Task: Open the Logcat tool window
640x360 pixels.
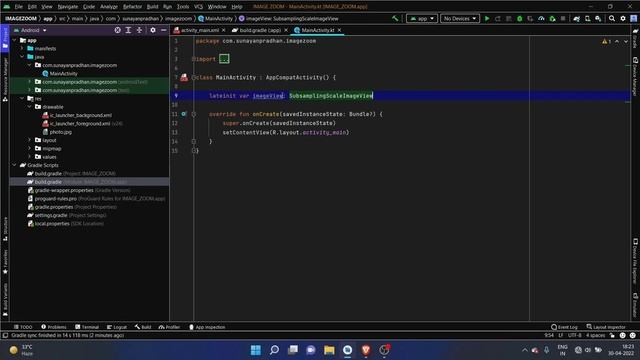Action: pyautogui.click(x=117, y=327)
